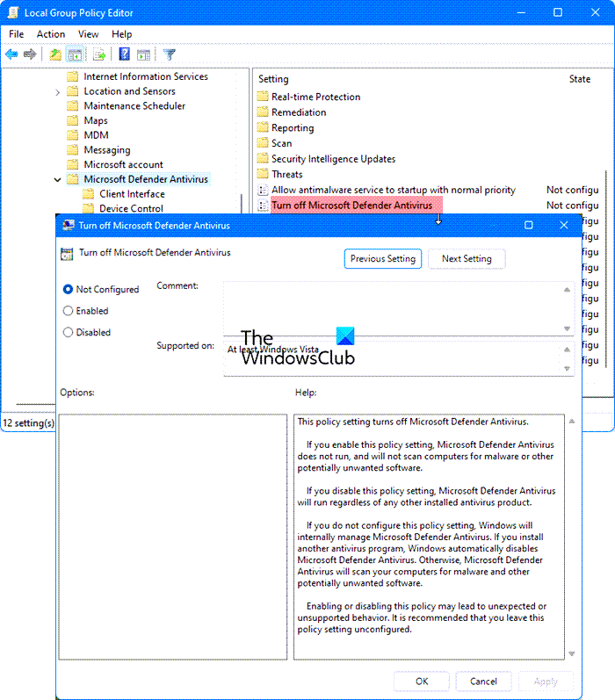Collapse the Microsoft Defender Antivirus tree node

tap(57, 179)
